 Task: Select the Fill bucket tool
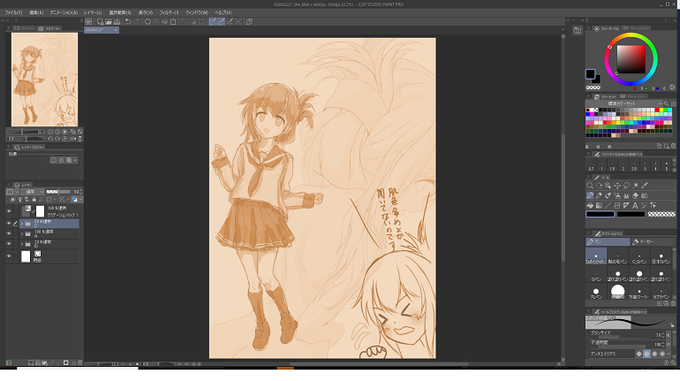[x=590, y=205]
